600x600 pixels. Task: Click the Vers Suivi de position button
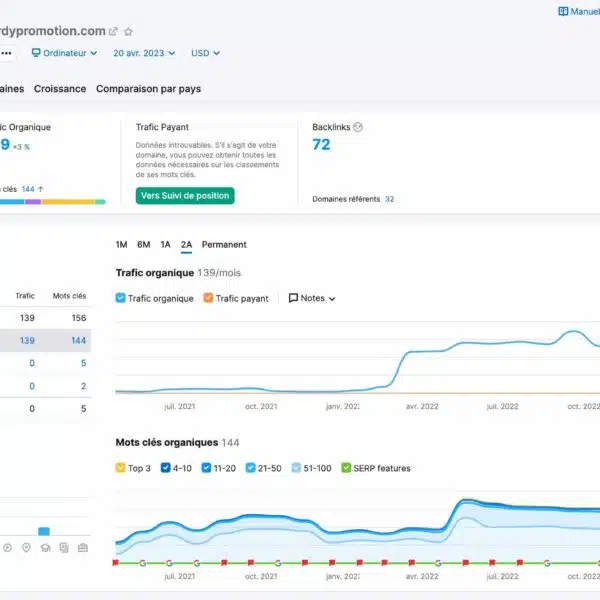tap(185, 195)
